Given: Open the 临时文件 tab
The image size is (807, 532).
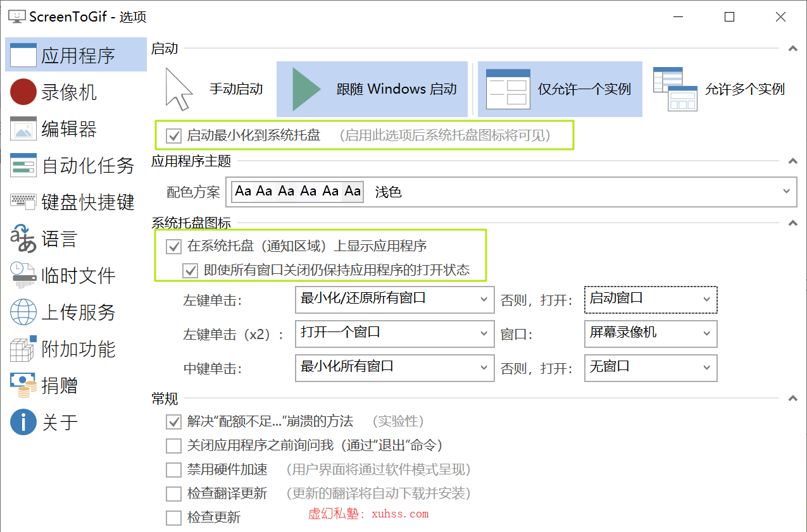Looking at the screenshot, I should pyautogui.click(x=76, y=275).
